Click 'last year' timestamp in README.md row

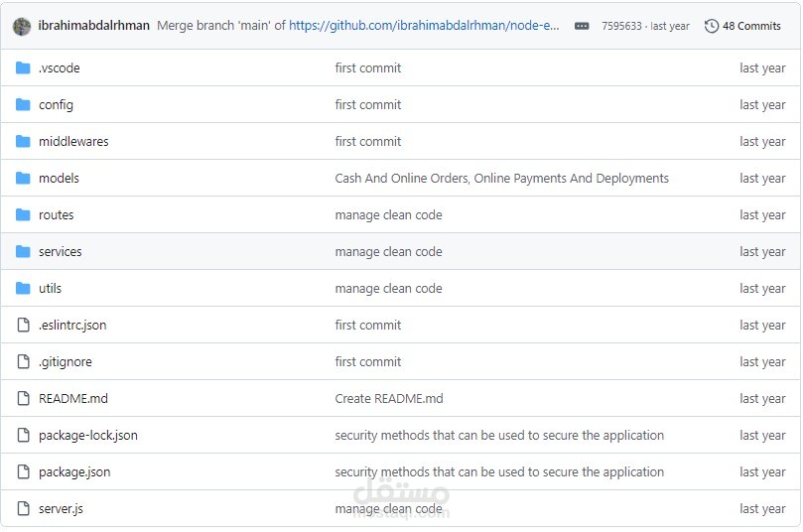[x=762, y=398]
